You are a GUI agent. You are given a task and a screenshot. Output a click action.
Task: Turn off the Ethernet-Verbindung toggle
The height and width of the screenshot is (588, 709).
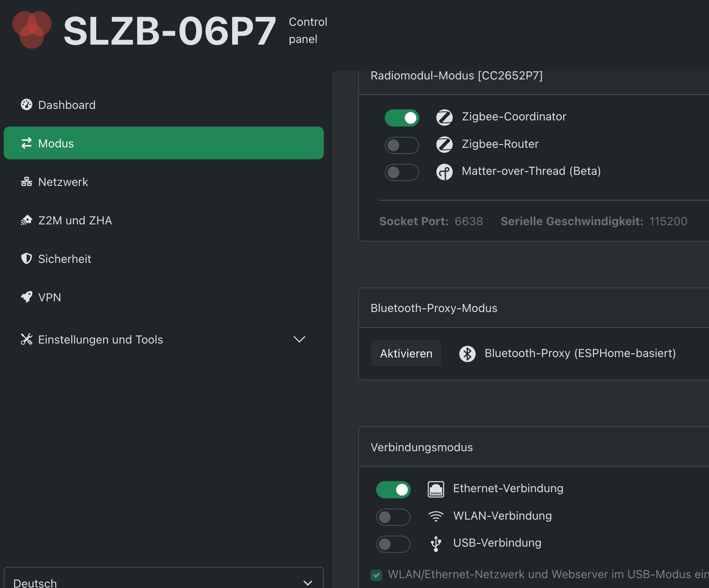[393, 490]
